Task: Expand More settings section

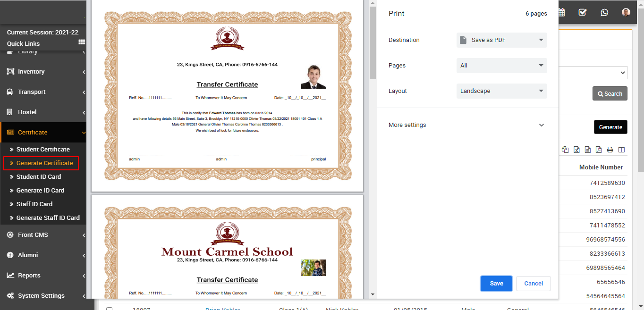Action: click(x=466, y=125)
